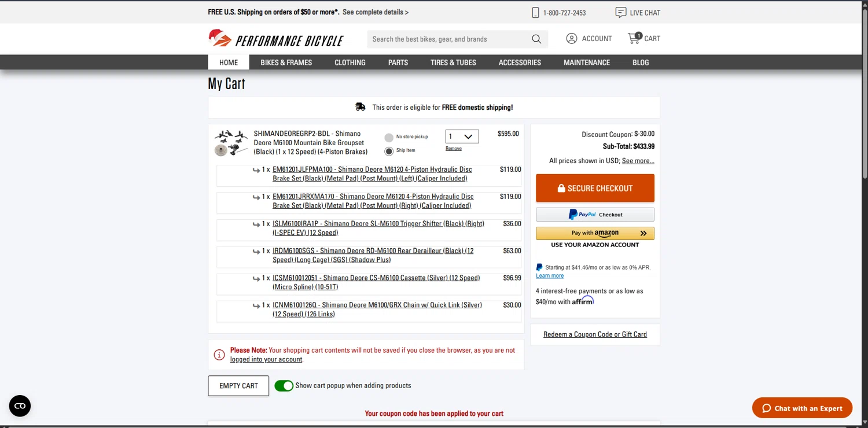Click the $96.99 cassette price
The width and height of the screenshot is (868, 428).
pyautogui.click(x=512, y=278)
